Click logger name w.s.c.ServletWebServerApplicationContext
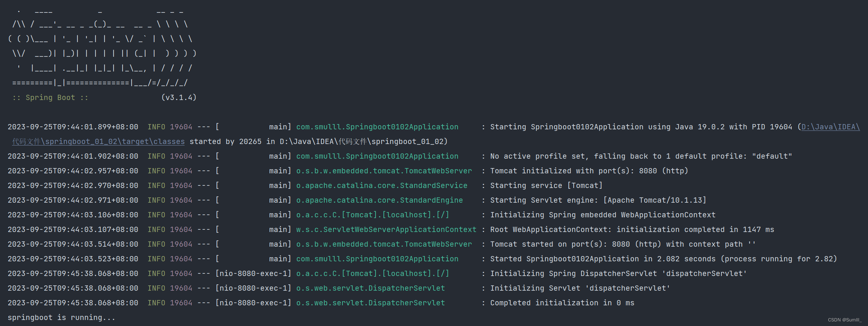868x326 pixels. pos(386,230)
